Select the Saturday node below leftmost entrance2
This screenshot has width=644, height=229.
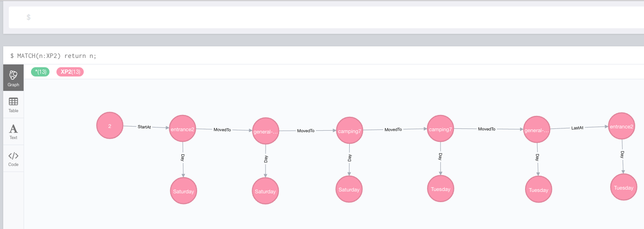[184, 191]
